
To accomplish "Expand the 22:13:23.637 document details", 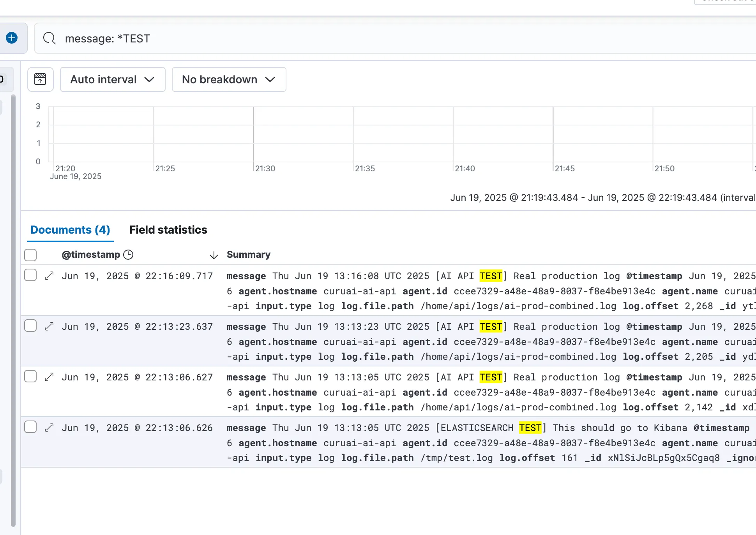I will pyautogui.click(x=49, y=326).
